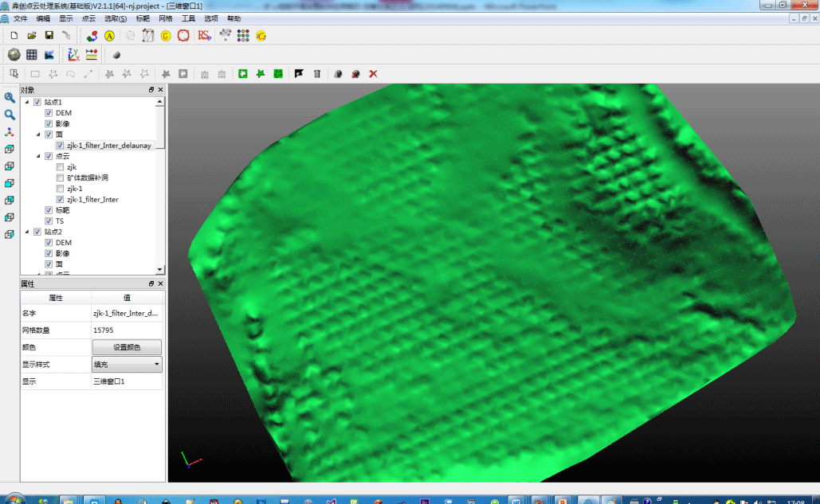Click the object tree scrollbar down arrow

point(161,270)
